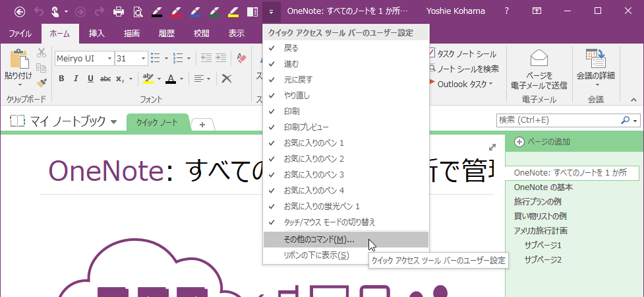
Task: Select the blue favorite pen
Action: [195, 11]
